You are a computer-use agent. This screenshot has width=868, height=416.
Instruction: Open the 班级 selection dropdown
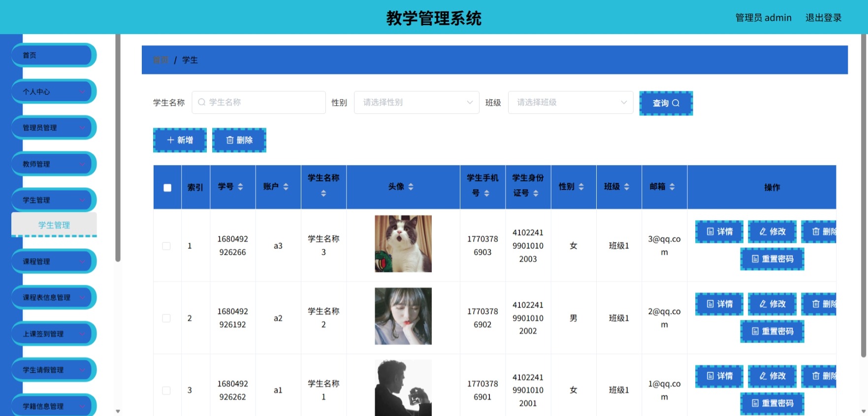click(x=570, y=102)
